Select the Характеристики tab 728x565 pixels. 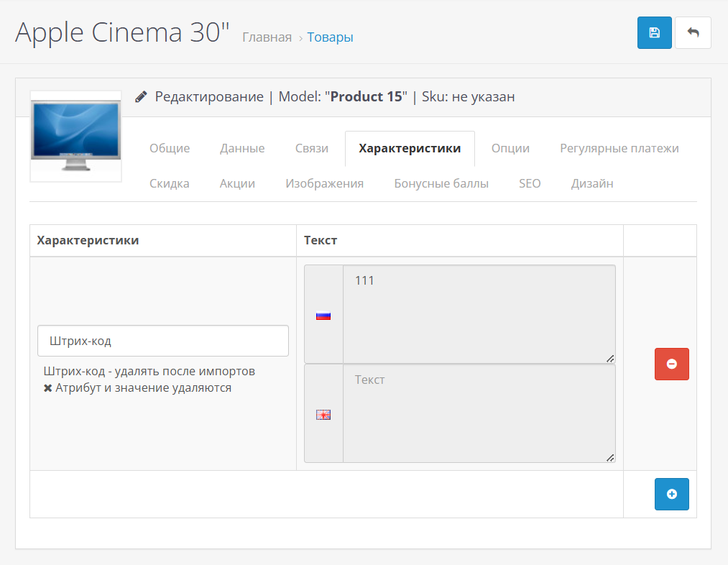click(410, 148)
